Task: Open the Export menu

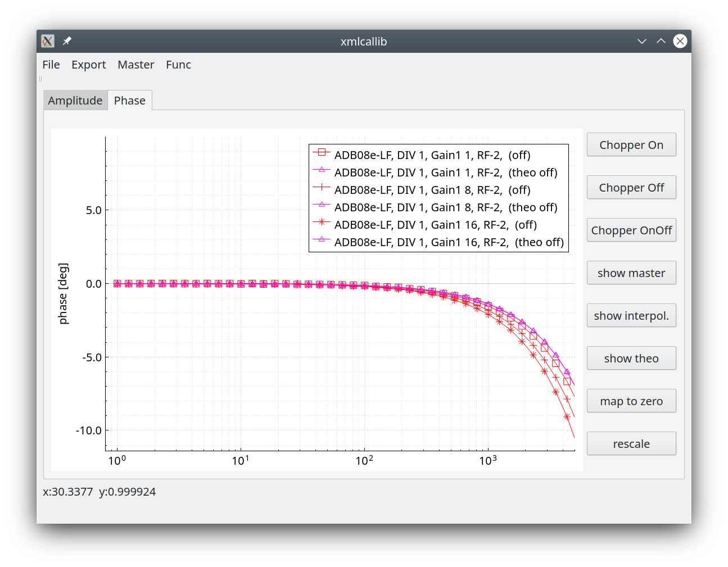Action: tap(89, 65)
